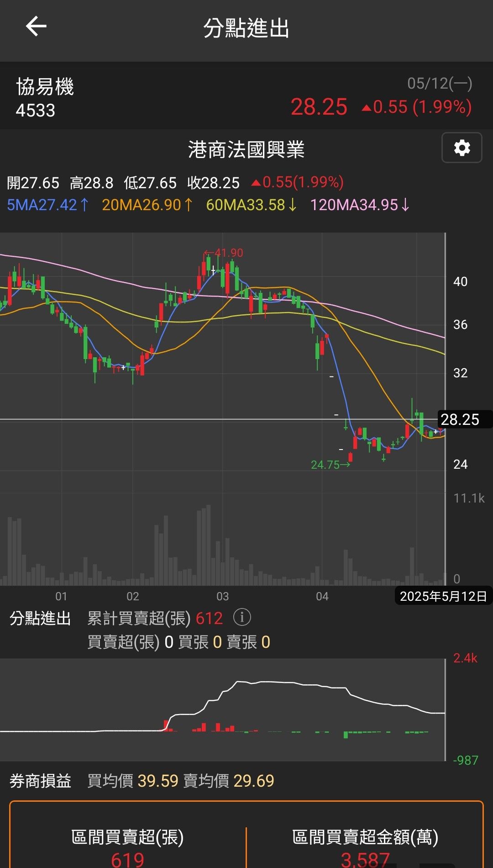Tap the month 01 axis label
Image resolution: width=493 pixels, height=868 pixels.
coord(61,596)
